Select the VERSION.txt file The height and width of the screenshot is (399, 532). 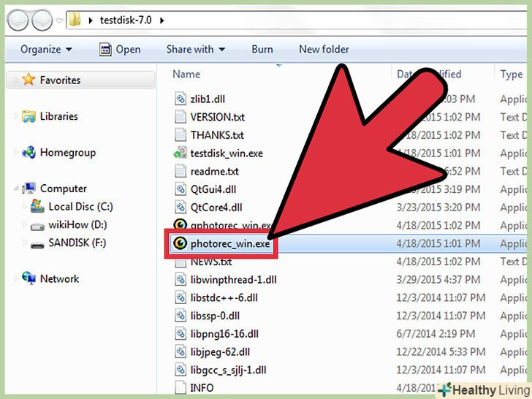(x=218, y=117)
